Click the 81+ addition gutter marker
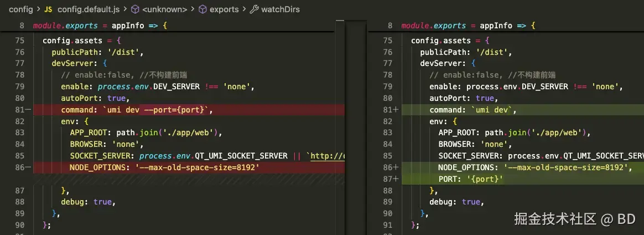Viewport: 644px width, 235px height. (396, 110)
